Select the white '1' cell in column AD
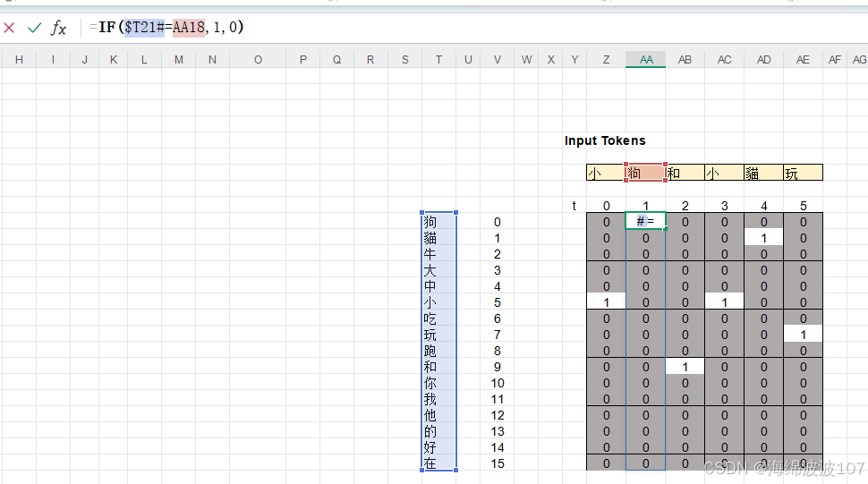The width and height of the screenshot is (868, 484). [x=763, y=238]
